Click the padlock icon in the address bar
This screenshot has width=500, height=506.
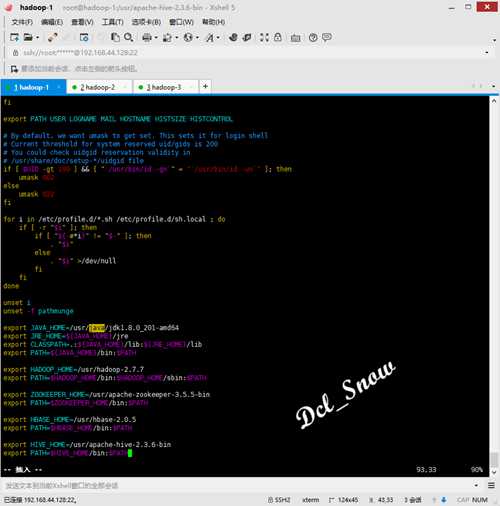click(x=15, y=53)
